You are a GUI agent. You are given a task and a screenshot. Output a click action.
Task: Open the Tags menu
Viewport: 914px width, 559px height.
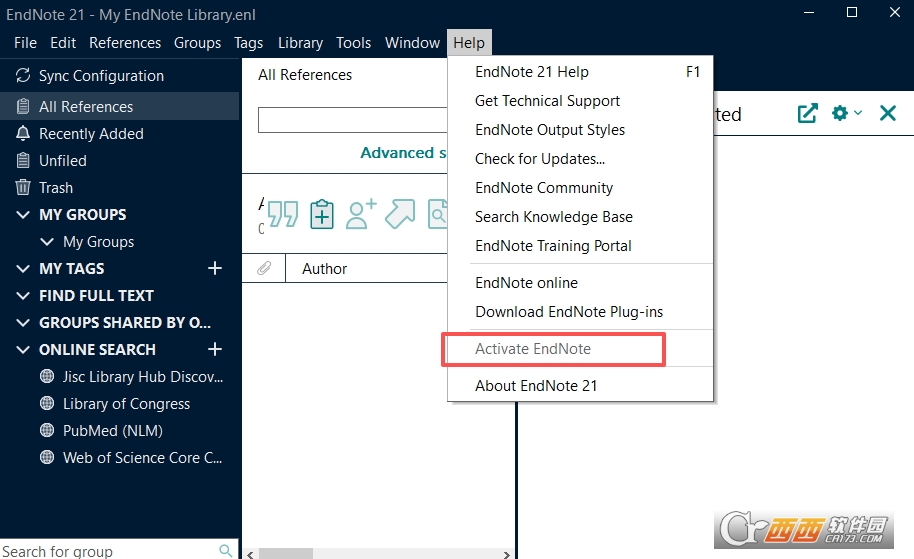point(249,43)
